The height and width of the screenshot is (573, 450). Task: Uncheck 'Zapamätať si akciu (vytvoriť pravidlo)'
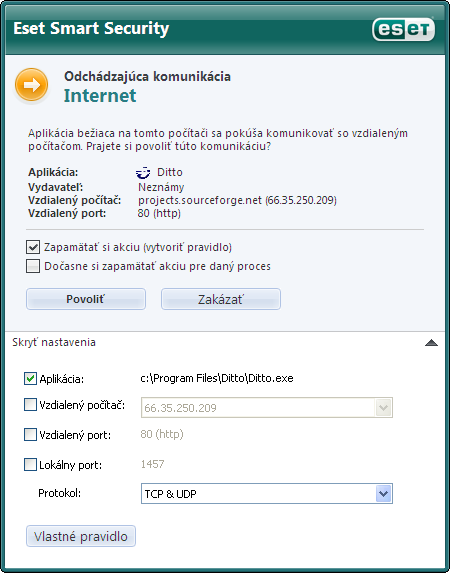[x=33, y=247]
